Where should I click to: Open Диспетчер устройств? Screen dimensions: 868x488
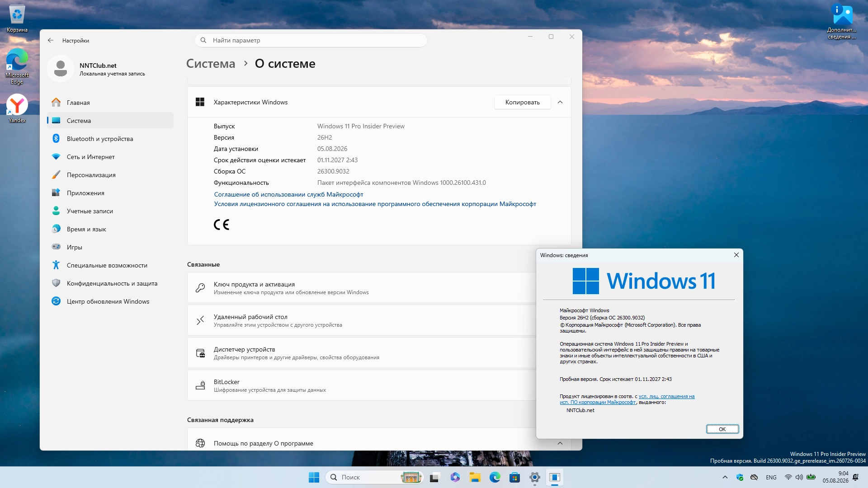(362, 353)
